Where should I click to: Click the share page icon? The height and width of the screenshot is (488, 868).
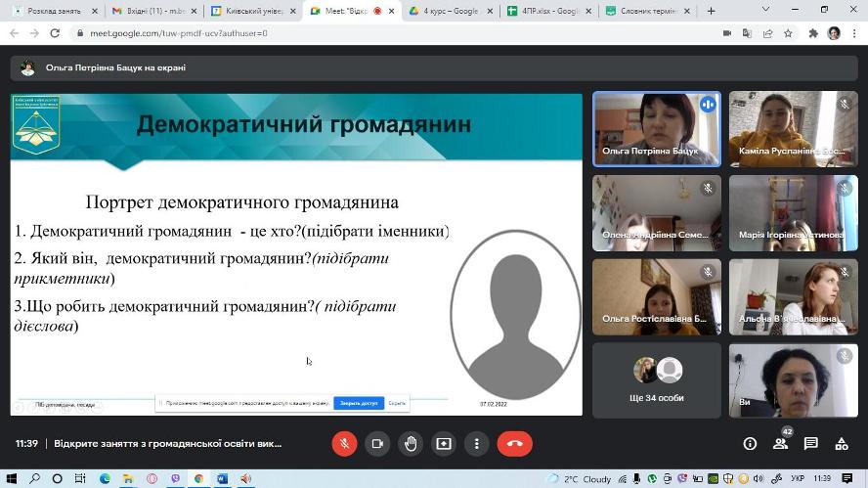[767, 33]
